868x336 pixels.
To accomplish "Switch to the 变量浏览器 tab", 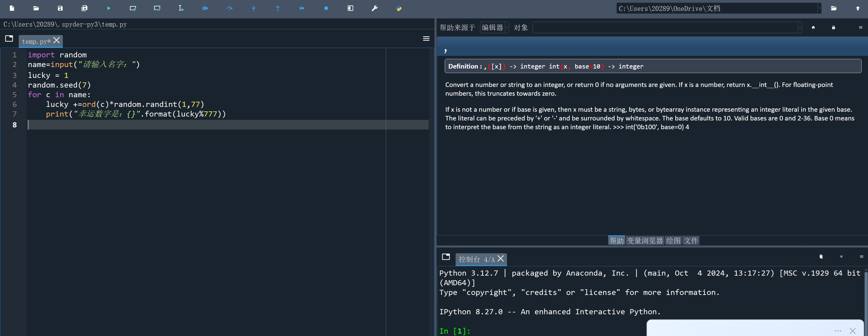I will click(x=645, y=240).
